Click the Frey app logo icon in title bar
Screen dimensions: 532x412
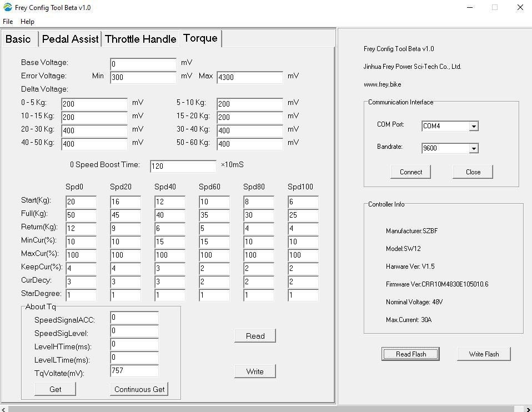pos(7,7)
